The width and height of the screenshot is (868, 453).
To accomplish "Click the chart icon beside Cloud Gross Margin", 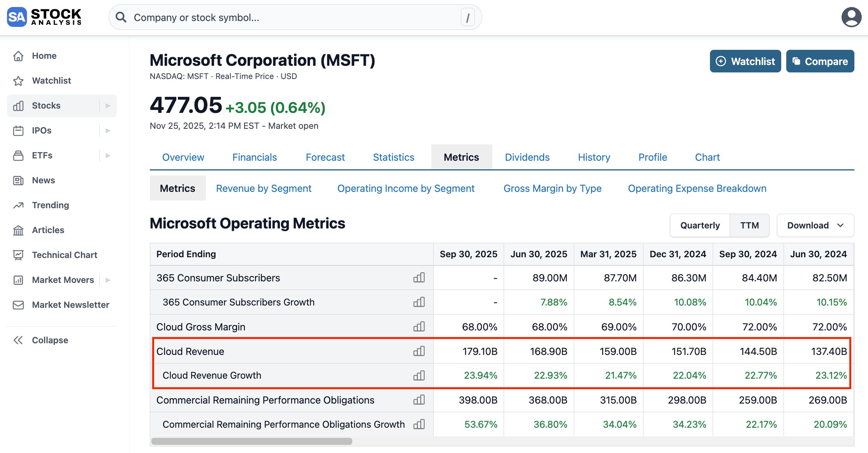I will tap(419, 327).
